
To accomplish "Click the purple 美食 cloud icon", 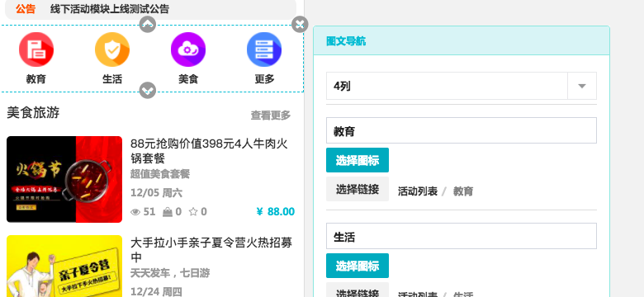I will click(188, 49).
